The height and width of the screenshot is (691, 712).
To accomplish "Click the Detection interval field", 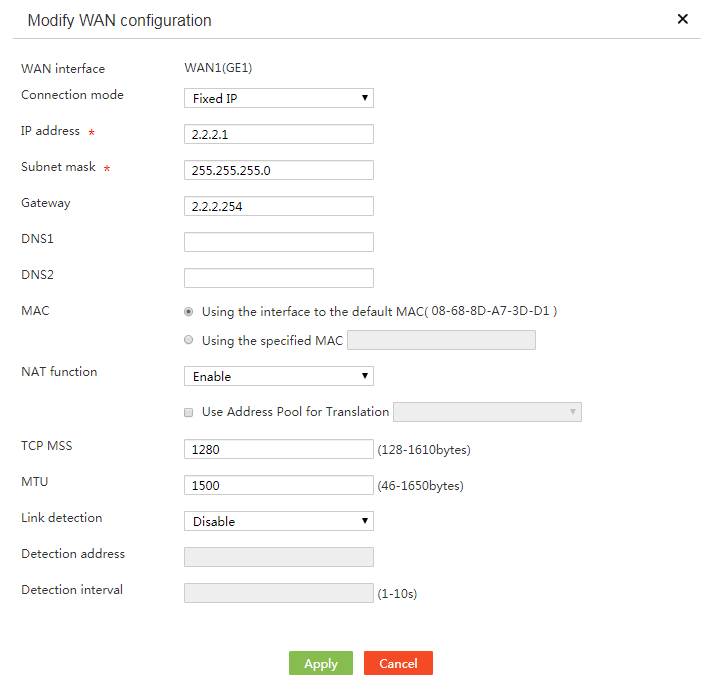I will pyautogui.click(x=278, y=593).
